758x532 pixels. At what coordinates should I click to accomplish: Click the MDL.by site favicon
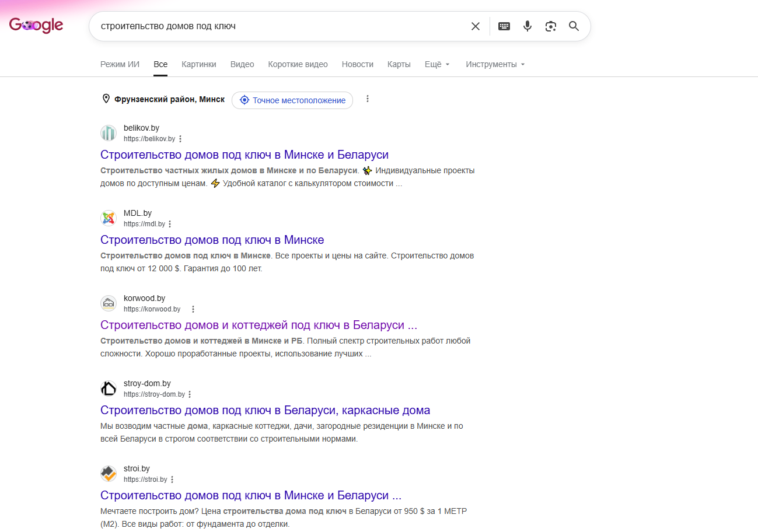109,218
